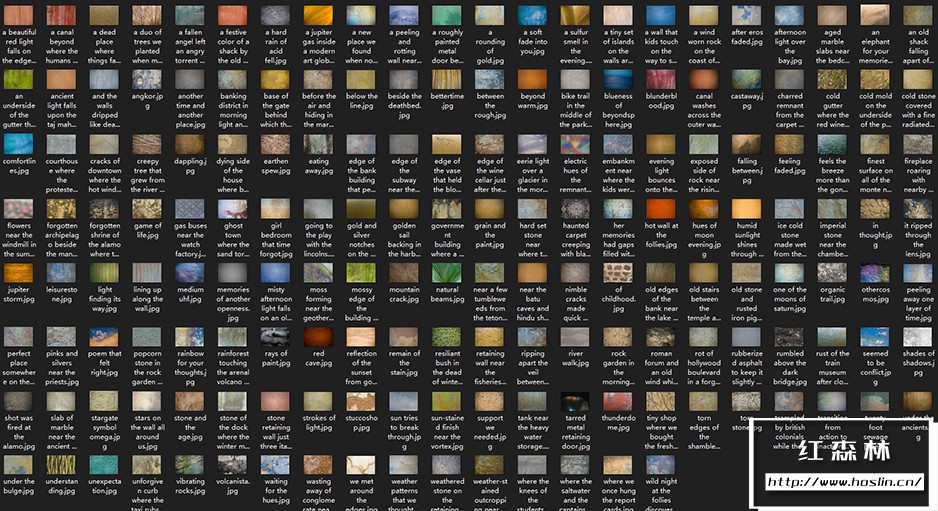Choose the poem that felt right.jpg thumbnail

point(104,337)
